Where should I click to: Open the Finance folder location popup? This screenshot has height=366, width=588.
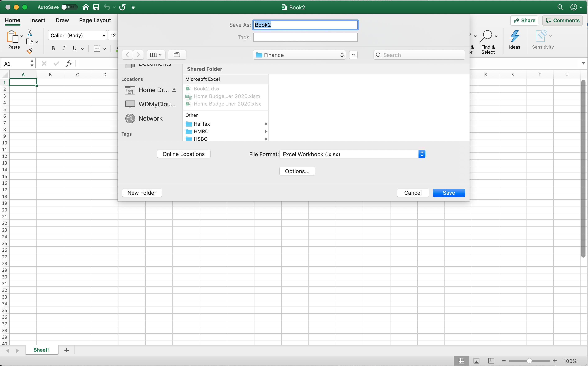(x=299, y=55)
